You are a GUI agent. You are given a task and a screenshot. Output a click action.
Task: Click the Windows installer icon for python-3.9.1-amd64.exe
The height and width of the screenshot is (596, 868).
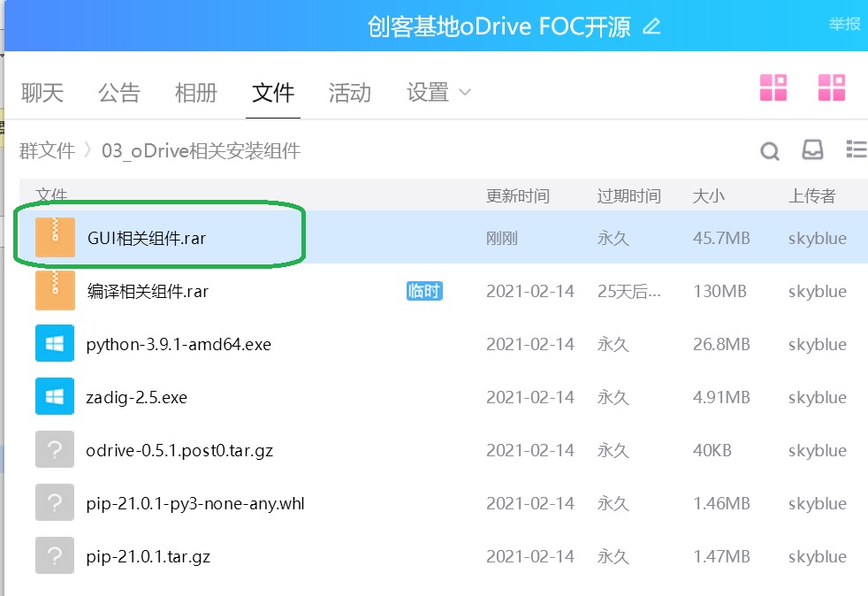click(54, 343)
